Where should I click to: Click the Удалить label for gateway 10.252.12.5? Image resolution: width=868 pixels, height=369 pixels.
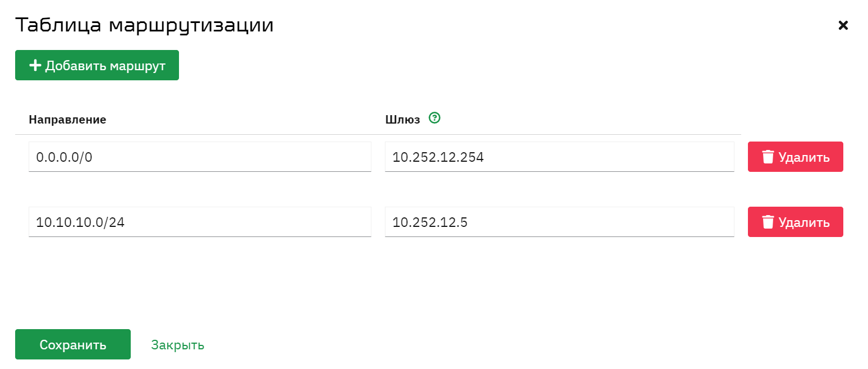[x=804, y=222]
